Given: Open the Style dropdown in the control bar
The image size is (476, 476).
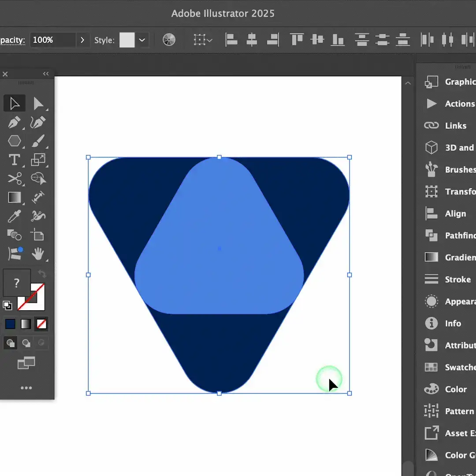Looking at the screenshot, I should click(142, 40).
